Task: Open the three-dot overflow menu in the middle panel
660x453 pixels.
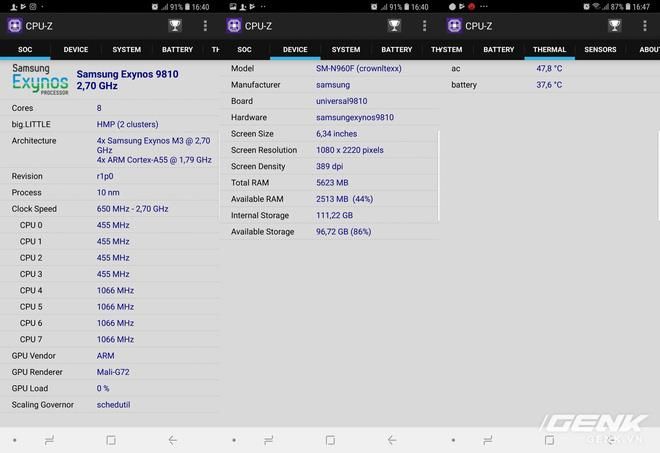Action: pos(424,26)
